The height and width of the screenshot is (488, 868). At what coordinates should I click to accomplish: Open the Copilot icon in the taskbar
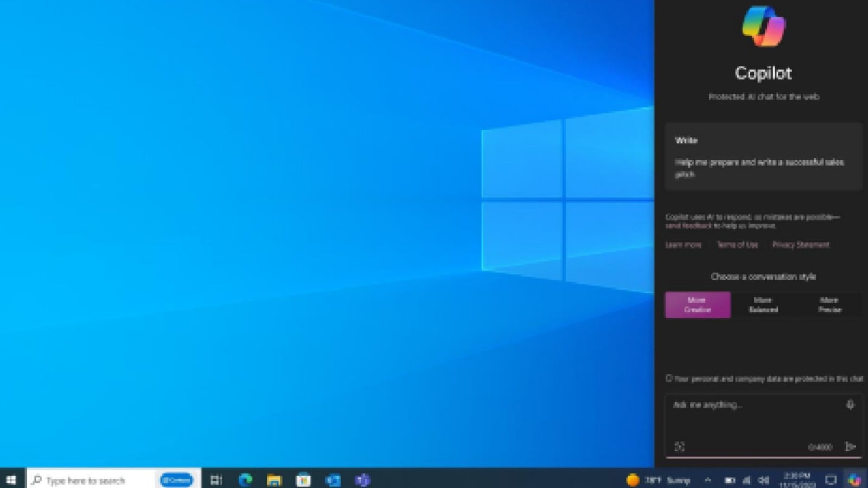click(854, 480)
